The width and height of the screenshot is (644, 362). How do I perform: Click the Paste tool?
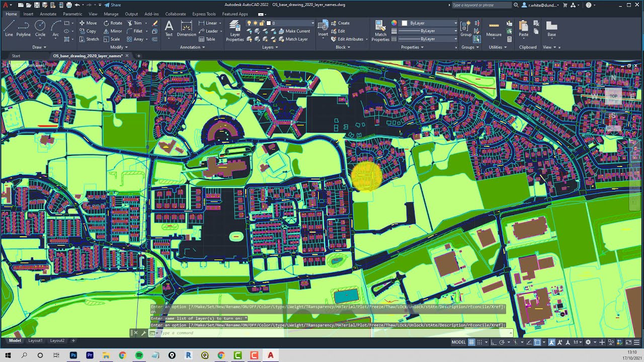523,29
